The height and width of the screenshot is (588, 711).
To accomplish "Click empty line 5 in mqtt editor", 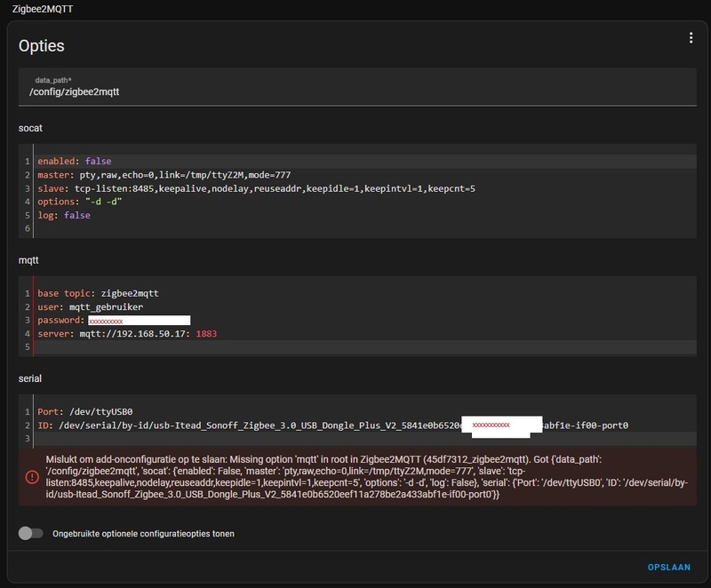I will point(366,347).
